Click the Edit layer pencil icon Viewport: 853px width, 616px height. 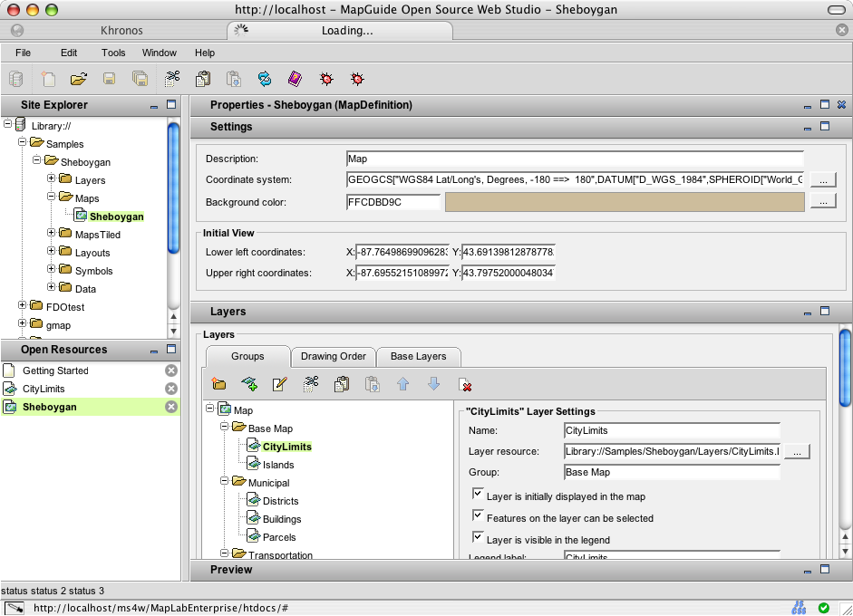pyautogui.click(x=279, y=384)
